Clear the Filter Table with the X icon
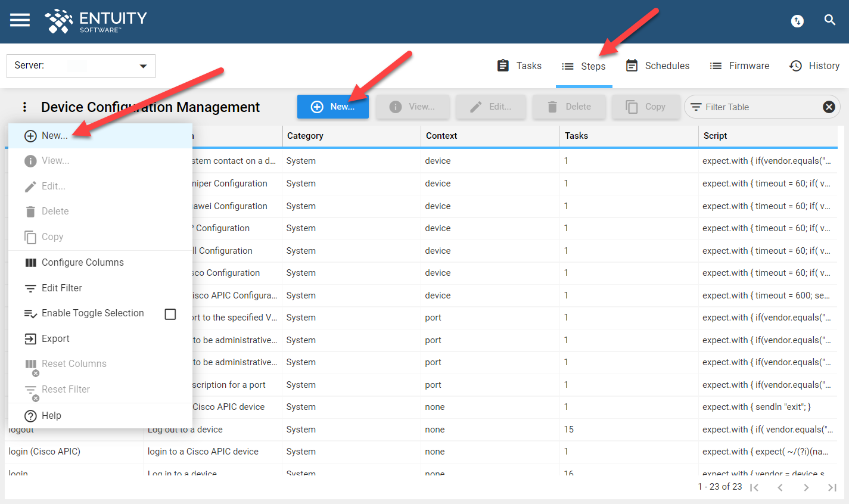The image size is (849, 504). pos(829,107)
